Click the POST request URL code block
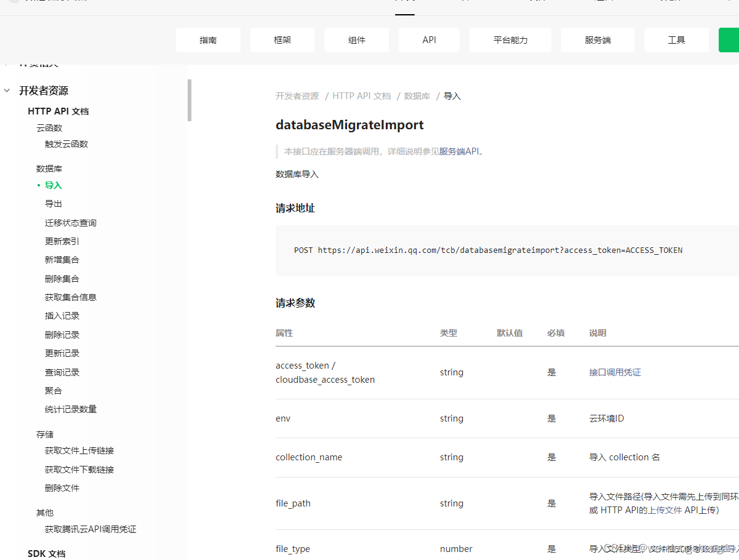739x560 pixels. coord(507,250)
